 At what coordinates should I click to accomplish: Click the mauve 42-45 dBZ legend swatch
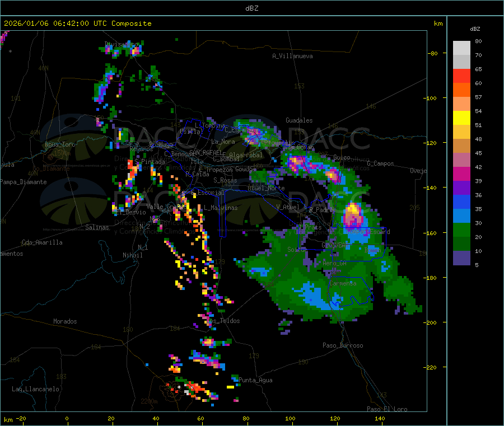(x=461, y=160)
